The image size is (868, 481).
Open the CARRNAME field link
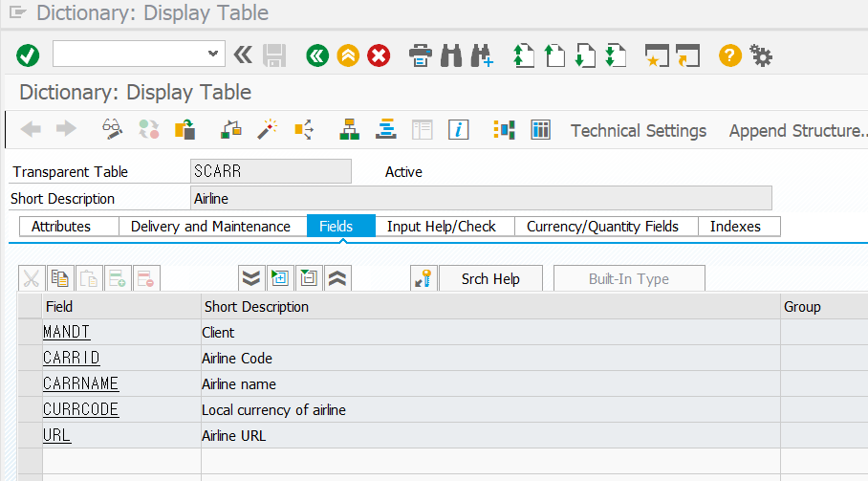coord(81,383)
